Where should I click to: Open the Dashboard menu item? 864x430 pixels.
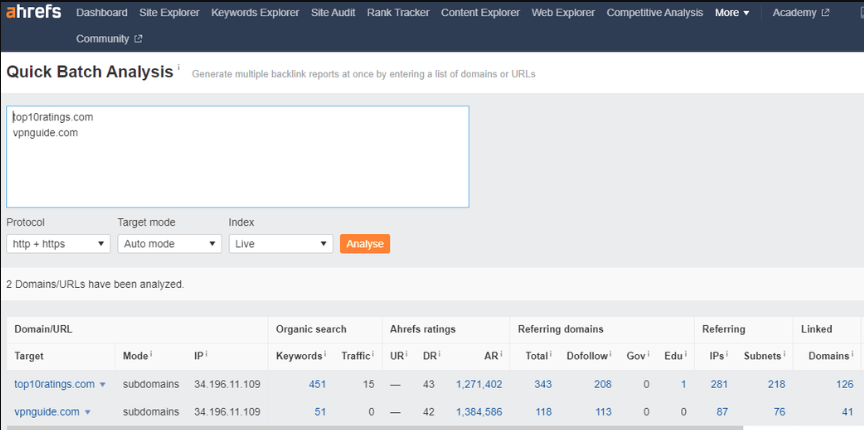tap(102, 12)
